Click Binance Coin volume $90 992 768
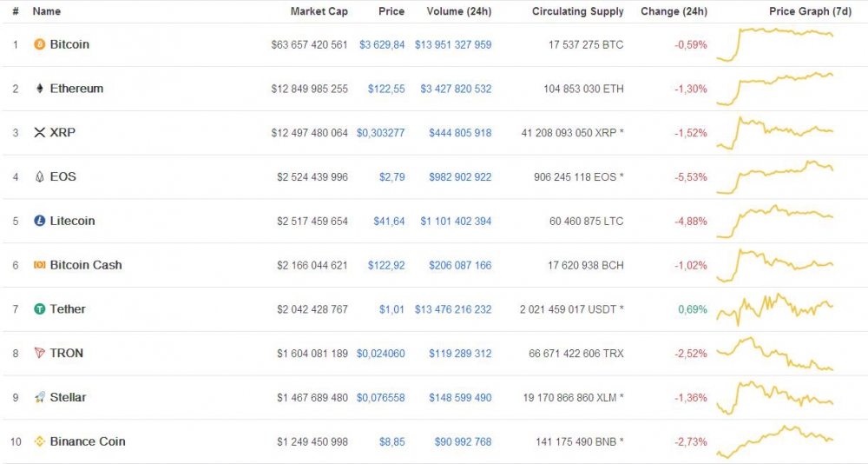Viewport: 868px width, 464px height. tap(463, 441)
